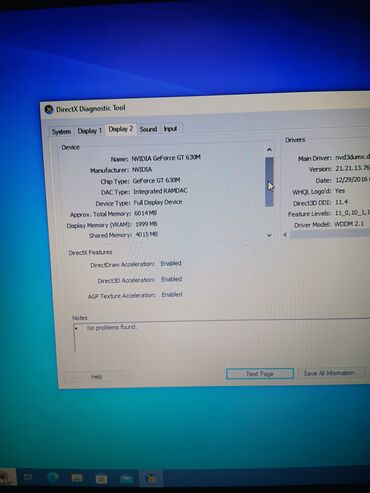Select the Display 2 tab
The image size is (370, 493).
click(121, 129)
